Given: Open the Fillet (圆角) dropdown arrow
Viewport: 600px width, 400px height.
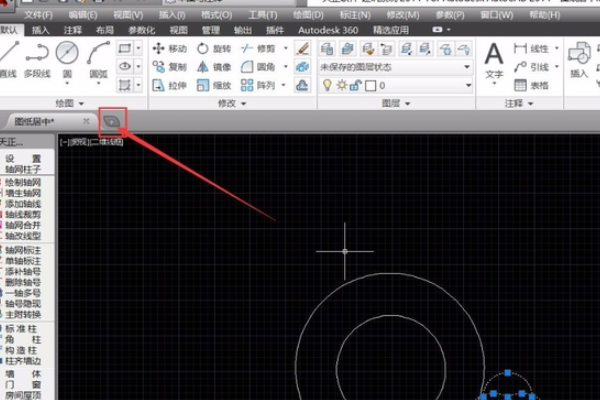Looking at the screenshot, I should coord(285,67).
